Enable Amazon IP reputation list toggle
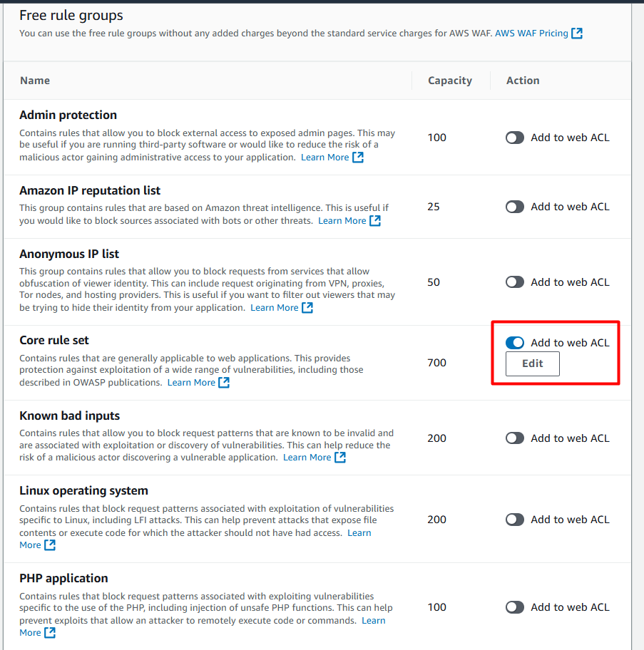644x650 pixels. point(514,206)
